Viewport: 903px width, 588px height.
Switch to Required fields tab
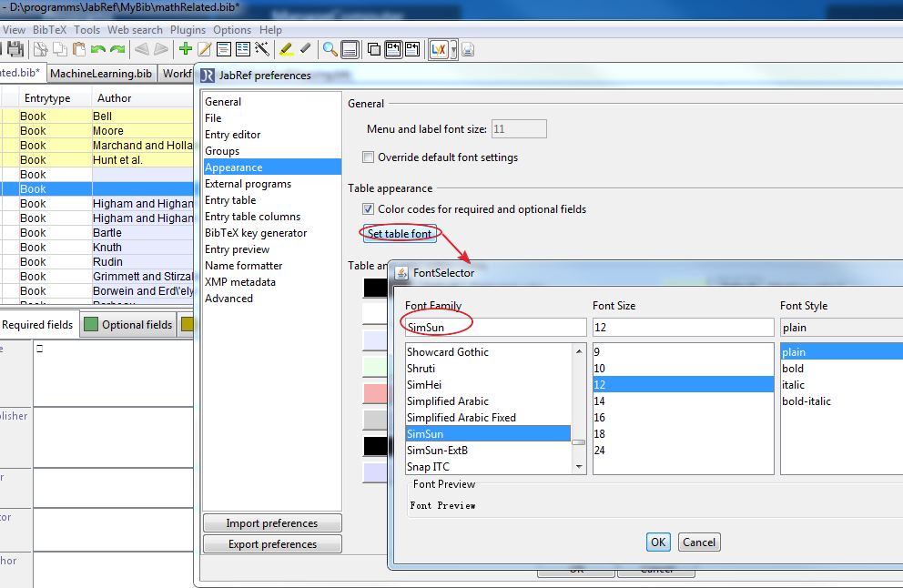[37, 325]
